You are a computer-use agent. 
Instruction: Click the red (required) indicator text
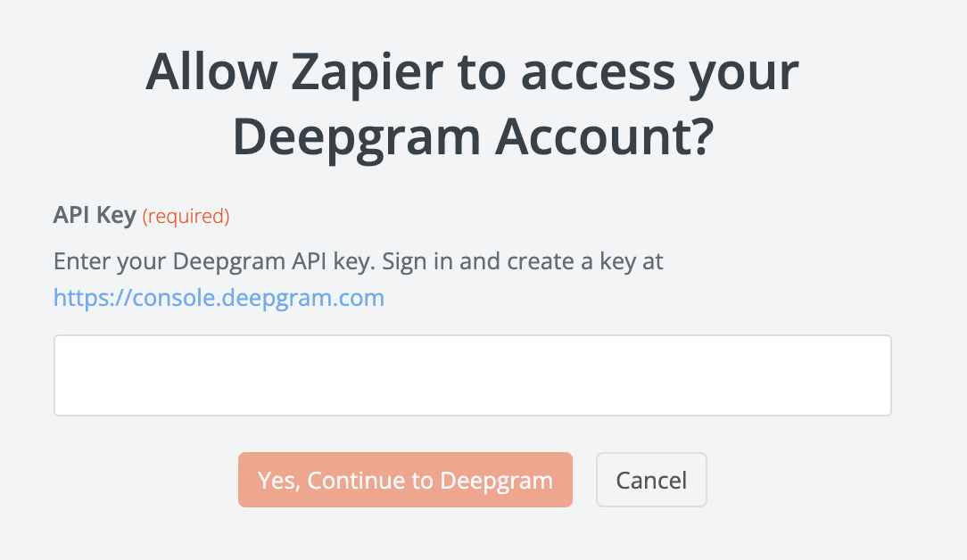[186, 216]
